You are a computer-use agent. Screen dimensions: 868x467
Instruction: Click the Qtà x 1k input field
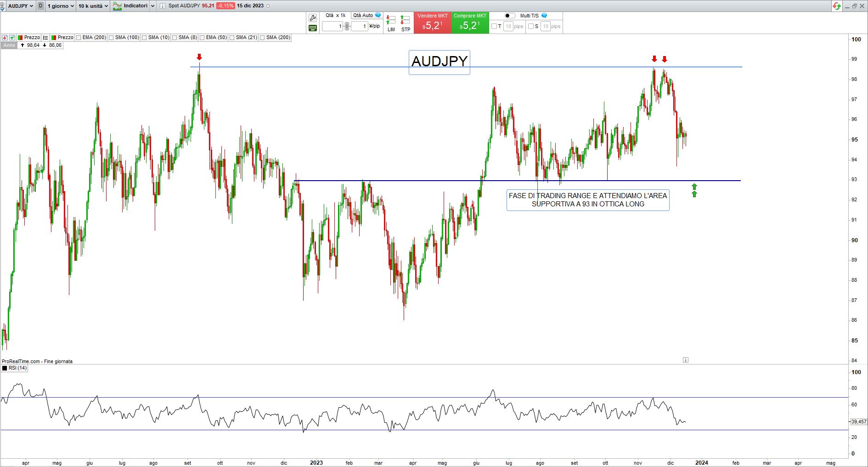(x=332, y=26)
